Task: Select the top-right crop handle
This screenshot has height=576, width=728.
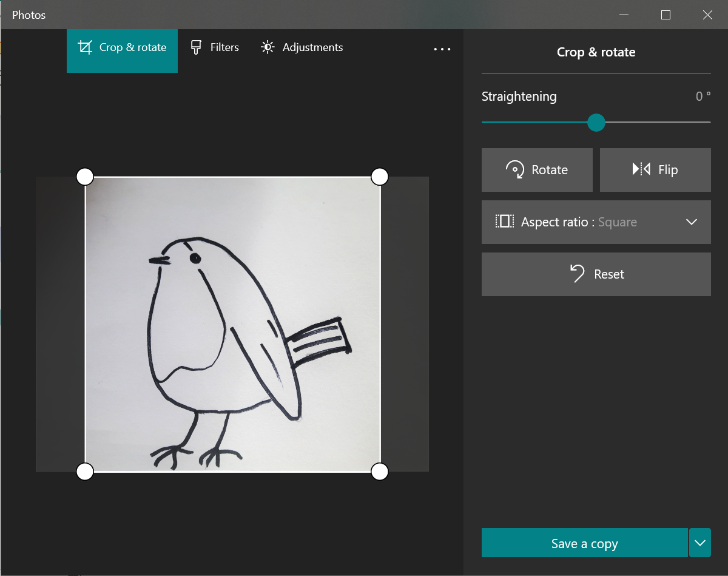Action: (x=379, y=177)
